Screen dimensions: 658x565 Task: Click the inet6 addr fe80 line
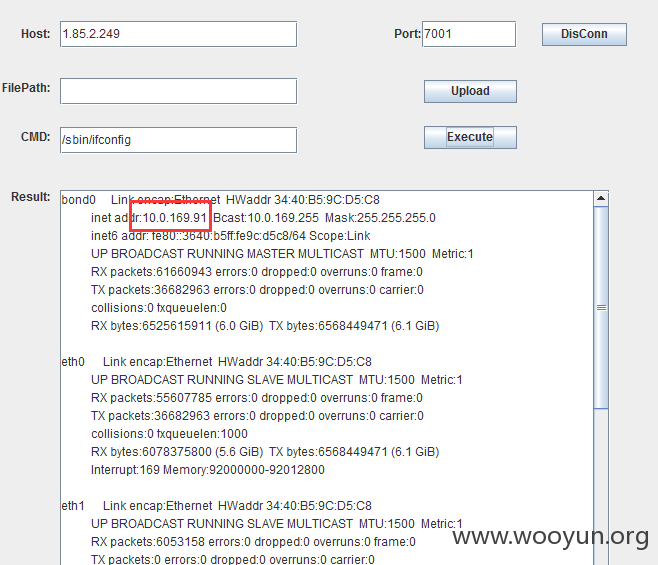point(230,236)
